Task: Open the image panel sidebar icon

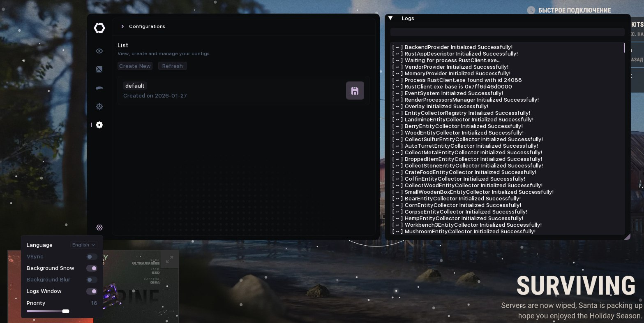Action: (x=99, y=70)
